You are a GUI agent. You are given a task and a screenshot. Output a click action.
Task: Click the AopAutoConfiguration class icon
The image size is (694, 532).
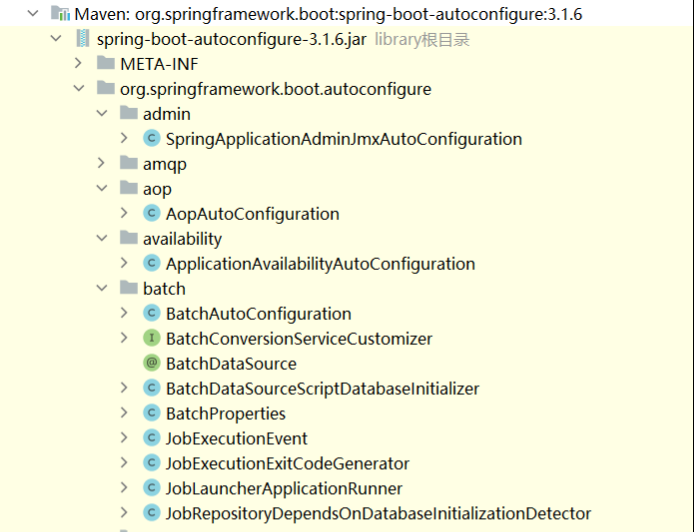click(152, 214)
